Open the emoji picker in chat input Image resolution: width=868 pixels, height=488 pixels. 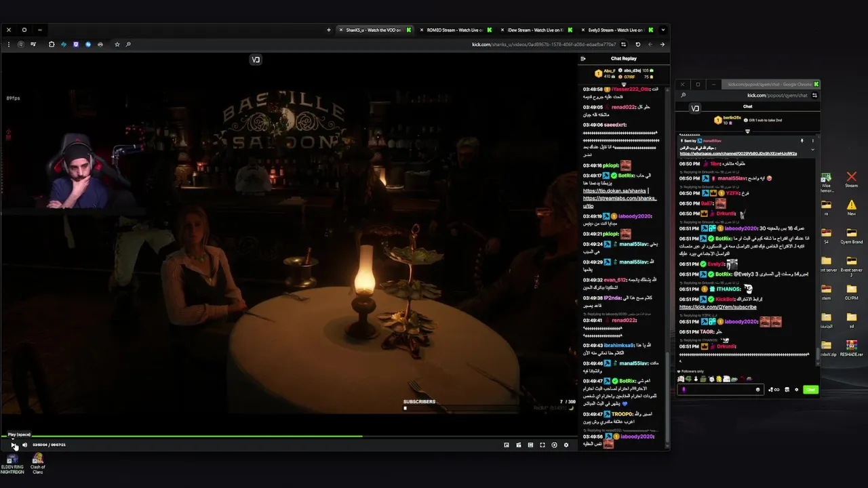pos(757,390)
